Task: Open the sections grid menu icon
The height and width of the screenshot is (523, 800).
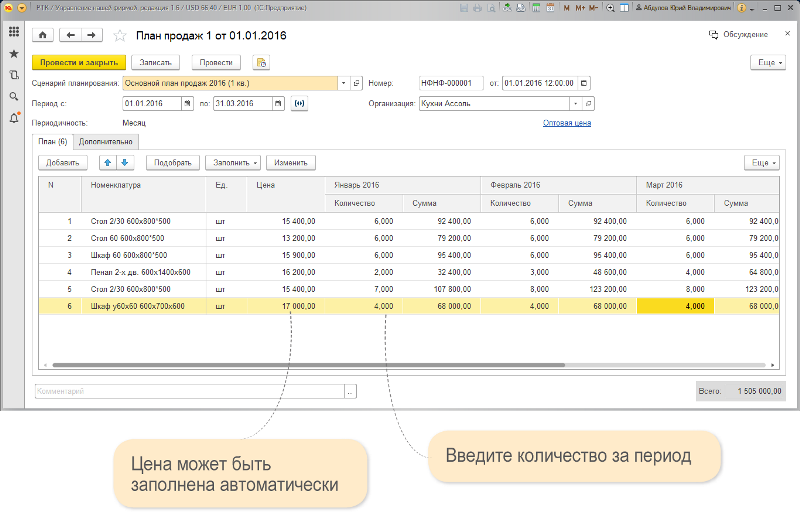Action: [x=14, y=32]
